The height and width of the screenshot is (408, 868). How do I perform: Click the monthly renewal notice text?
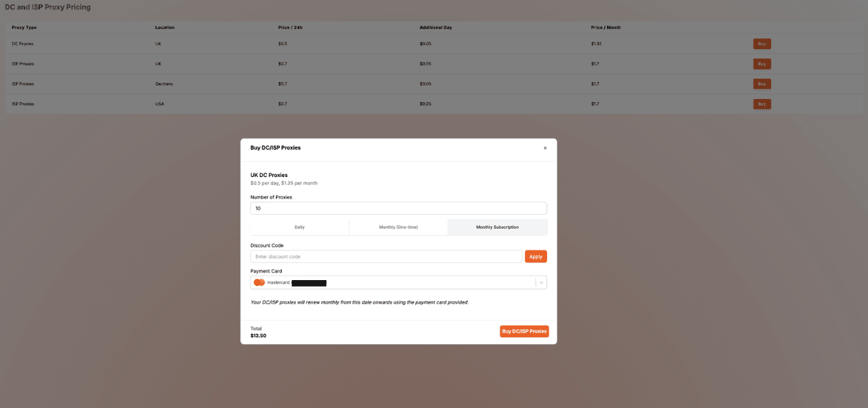(x=359, y=302)
